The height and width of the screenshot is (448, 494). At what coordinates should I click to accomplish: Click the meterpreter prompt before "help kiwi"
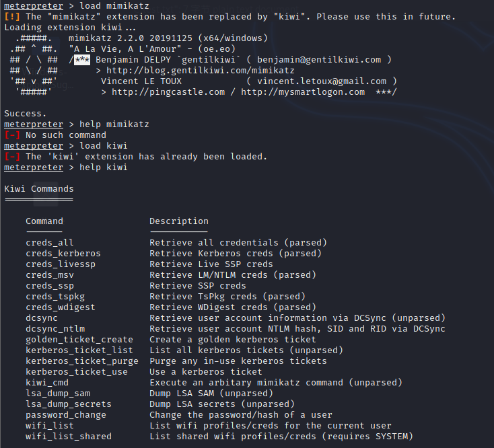pyautogui.click(x=34, y=167)
